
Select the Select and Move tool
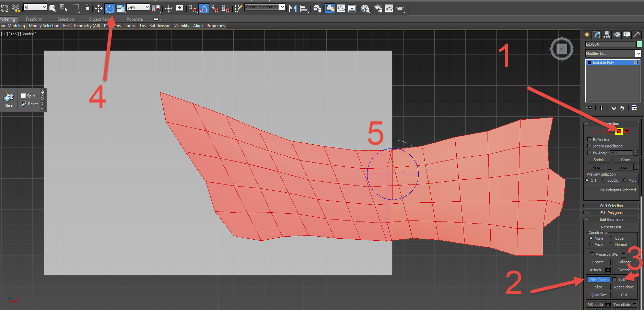pos(98,9)
